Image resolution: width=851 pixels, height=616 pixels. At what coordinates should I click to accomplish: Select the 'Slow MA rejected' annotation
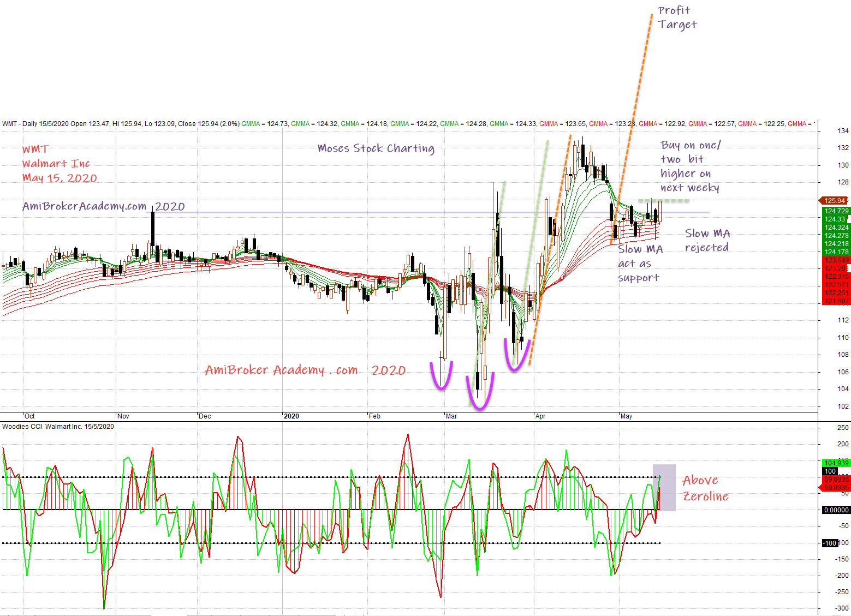707,241
